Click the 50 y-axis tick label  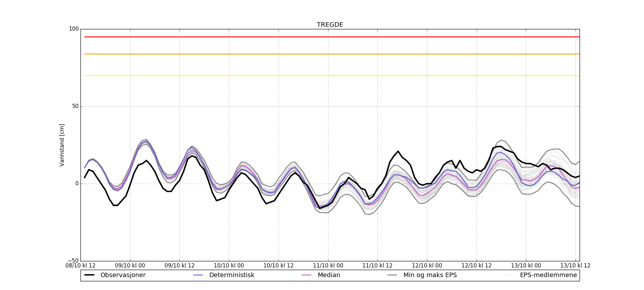(74, 106)
